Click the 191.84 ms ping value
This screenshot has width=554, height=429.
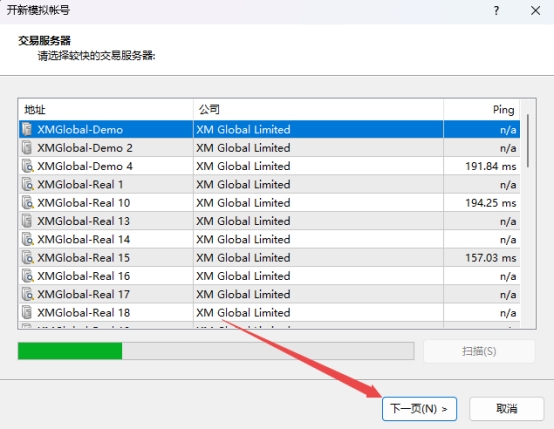point(491,166)
